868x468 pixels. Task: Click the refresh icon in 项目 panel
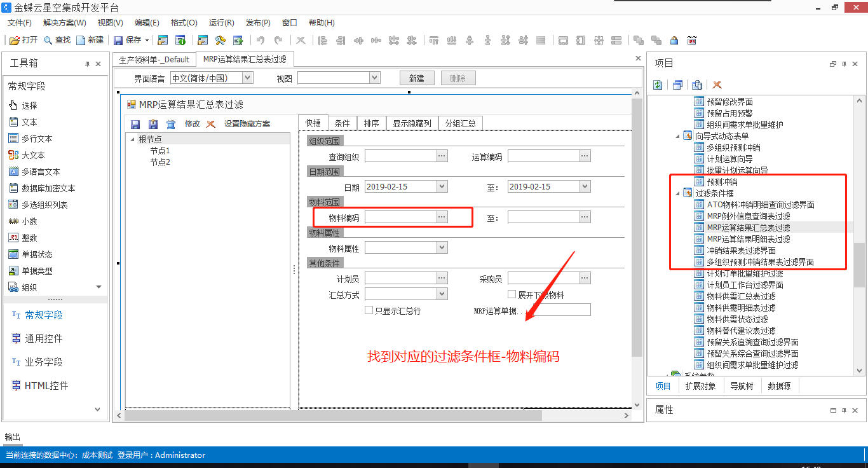[x=658, y=85]
